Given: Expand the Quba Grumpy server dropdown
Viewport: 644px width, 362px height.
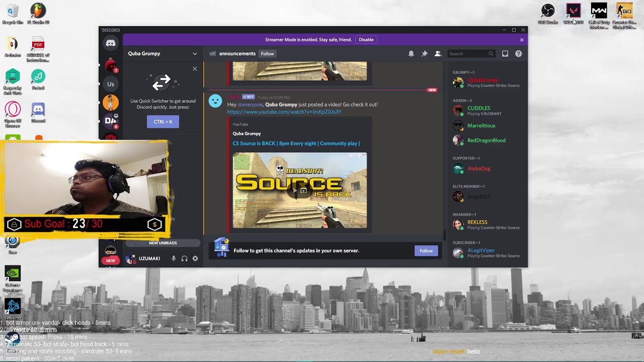Looking at the screenshot, I should click(x=195, y=54).
